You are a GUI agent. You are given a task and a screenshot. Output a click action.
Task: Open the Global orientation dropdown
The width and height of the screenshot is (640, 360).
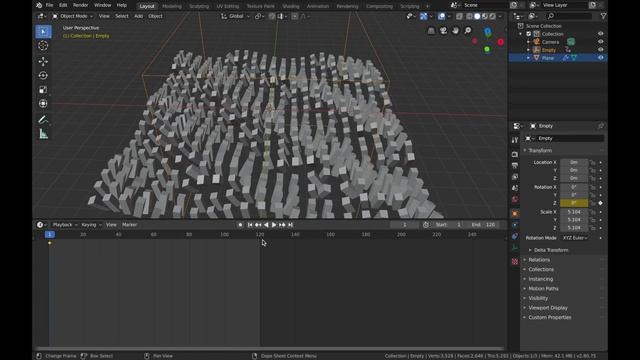click(236, 16)
